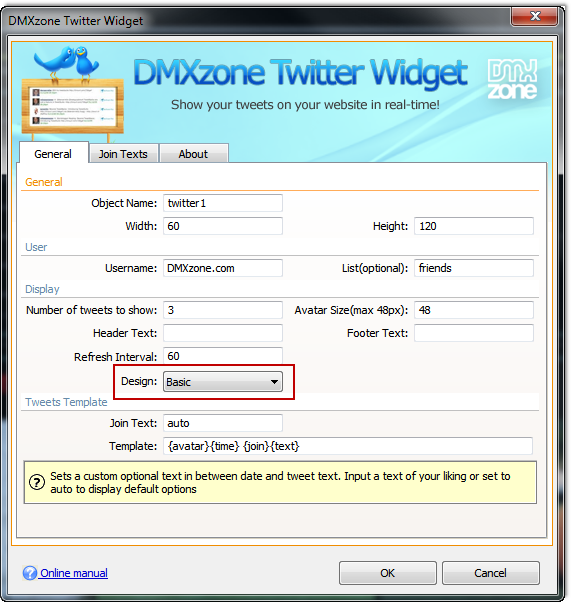This screenshot has height=602, width=571.
Task: Click the Twitter birds signboard image
Action: pos(72,91)
